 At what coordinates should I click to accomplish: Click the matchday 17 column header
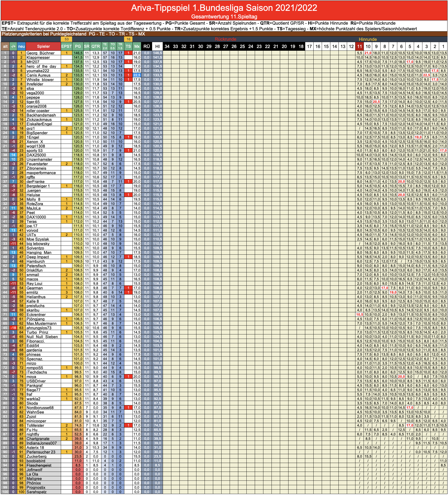pyautogui.click(x=309, y=46)
